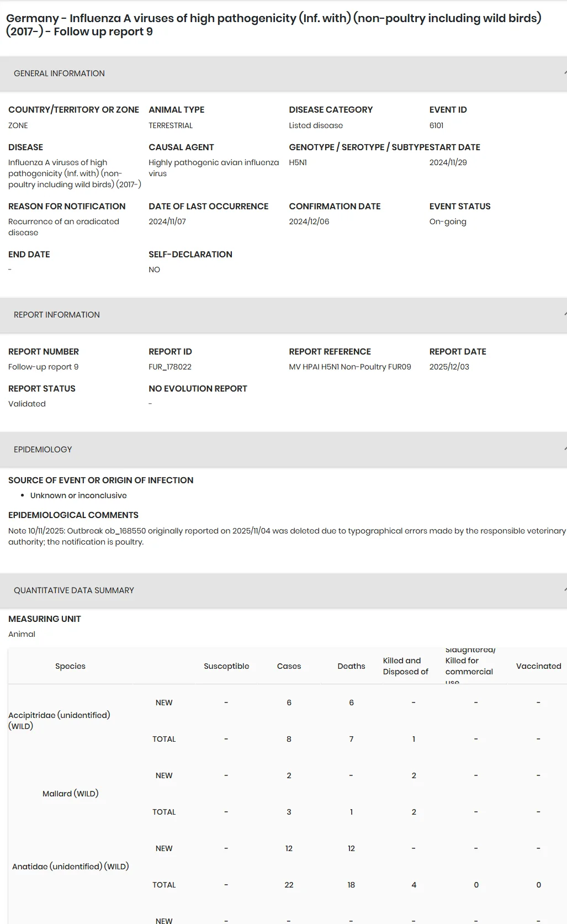Screen dimensions: 567x924
Task: Click the report title heading text
Action: pos(274,25)
